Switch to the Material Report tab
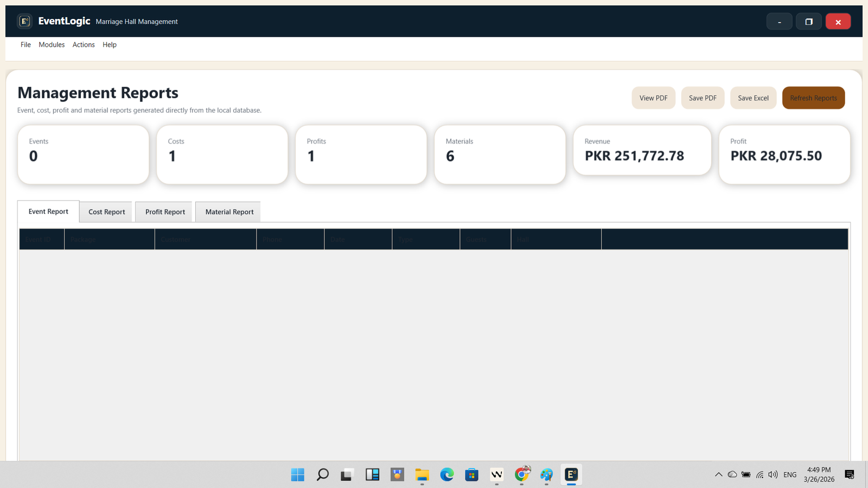Screen dimensions: 868x488 229,212
